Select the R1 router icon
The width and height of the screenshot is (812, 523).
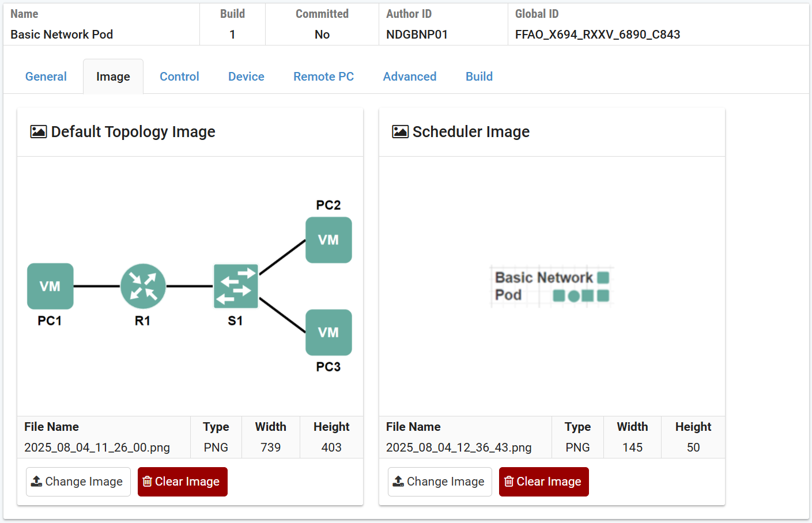143,286
